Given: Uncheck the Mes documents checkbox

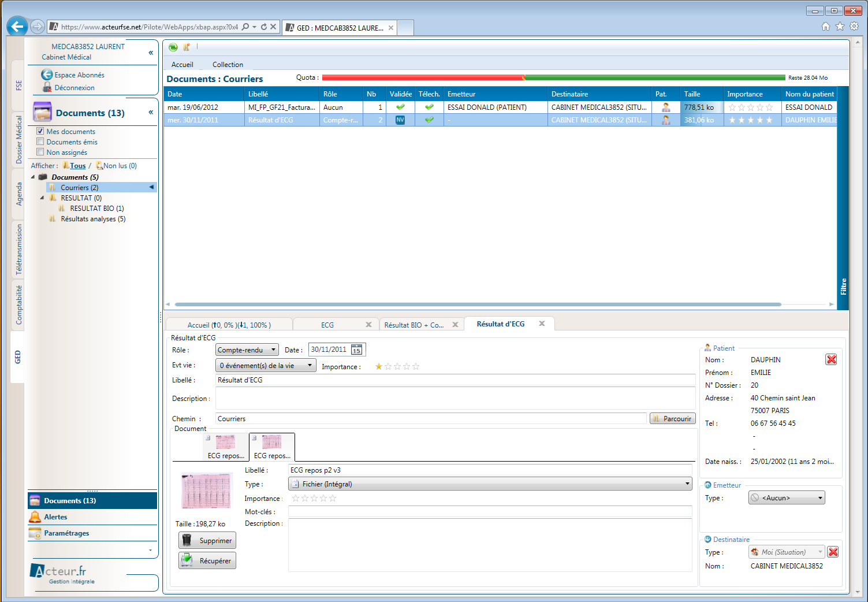Looking at the screenshot, I should (x=40, y=131).
